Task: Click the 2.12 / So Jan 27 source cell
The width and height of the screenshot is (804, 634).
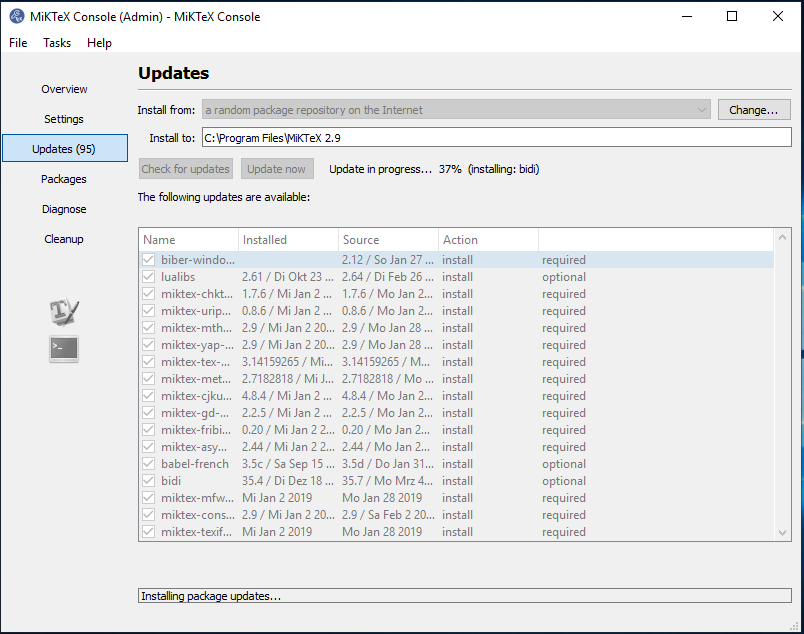Action: click(x=388, y=260)
